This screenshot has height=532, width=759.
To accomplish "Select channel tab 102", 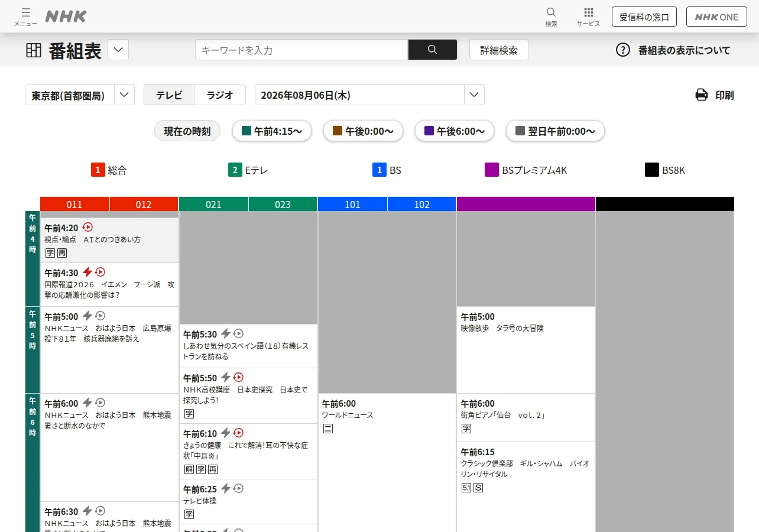I will (x=421, y=205).
